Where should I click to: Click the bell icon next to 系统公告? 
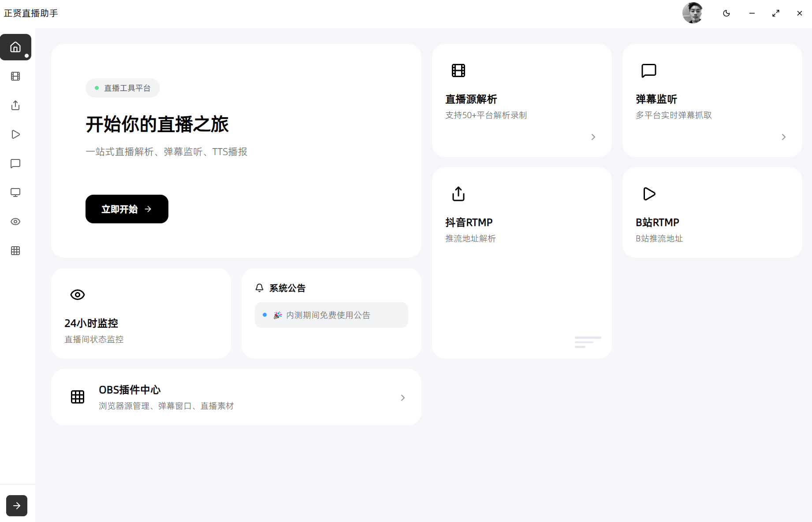260,288
